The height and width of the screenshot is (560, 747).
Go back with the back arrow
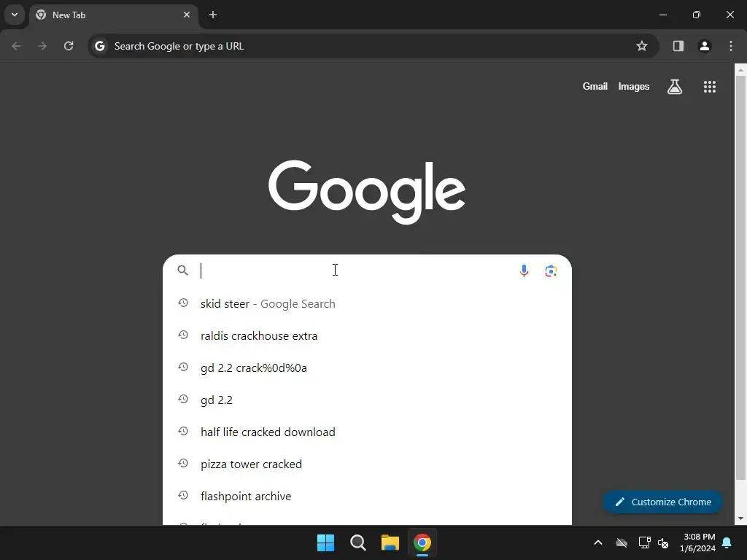click(x=16, y=46)
